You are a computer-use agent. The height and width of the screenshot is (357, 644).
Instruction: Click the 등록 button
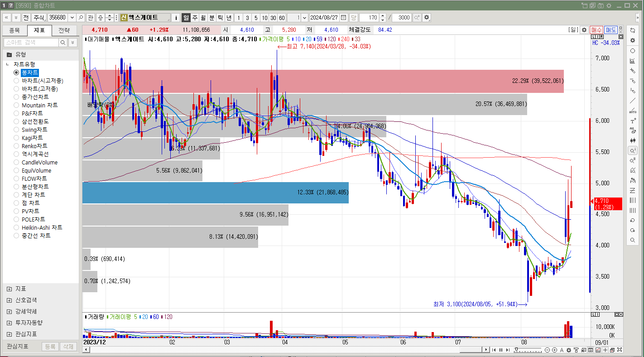coord(50,346)
